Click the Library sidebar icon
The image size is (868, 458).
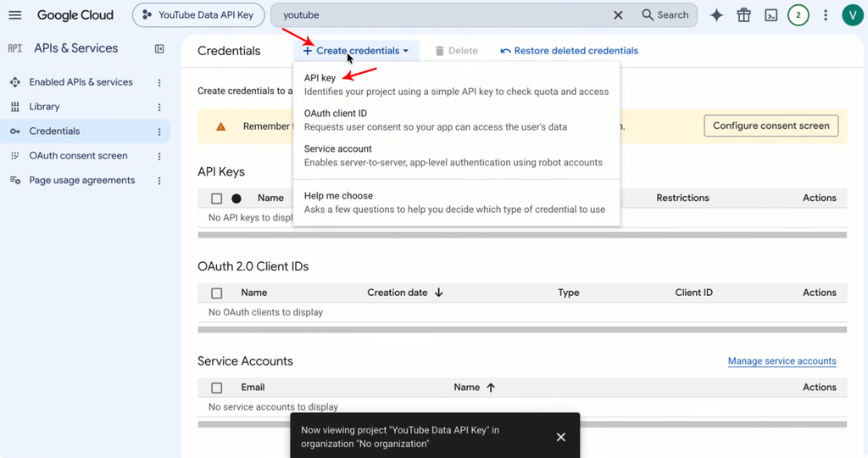pos(15,106)
